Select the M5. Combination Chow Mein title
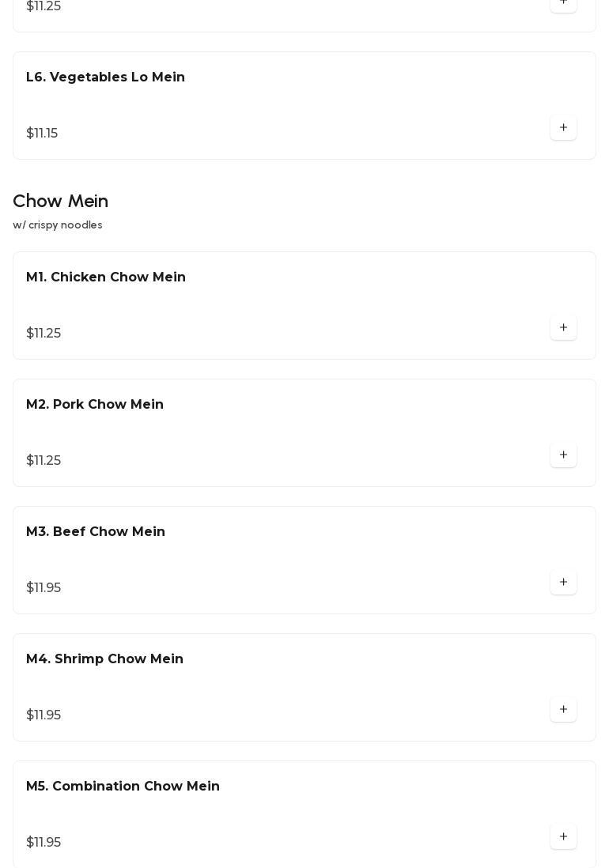Viewport: 609px width, 868px height. (x=123, y=787)
